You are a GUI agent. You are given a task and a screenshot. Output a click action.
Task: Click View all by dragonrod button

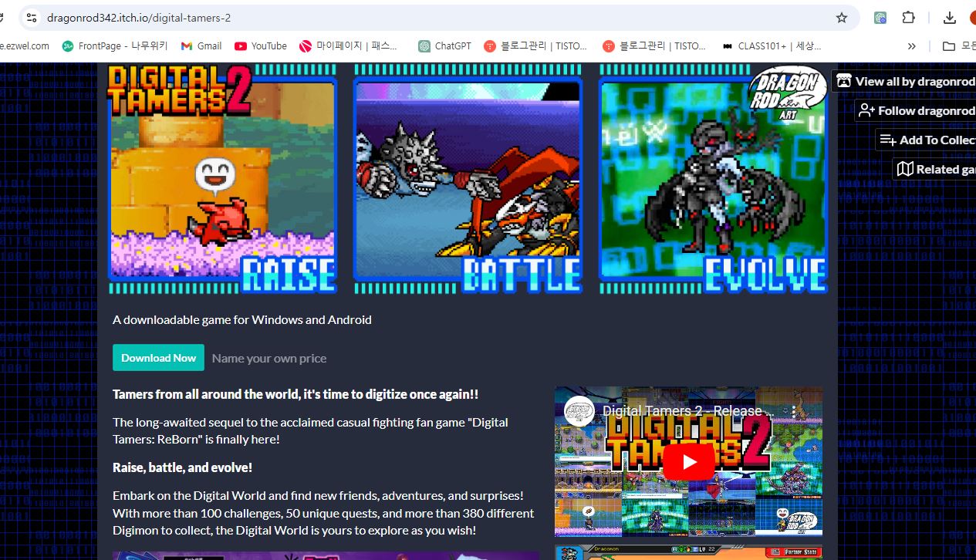tap(904, 81)
